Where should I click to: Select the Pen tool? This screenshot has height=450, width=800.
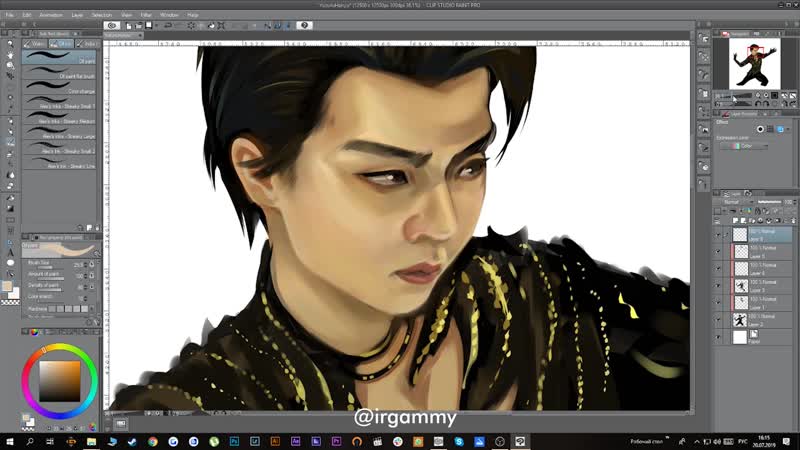10,121
